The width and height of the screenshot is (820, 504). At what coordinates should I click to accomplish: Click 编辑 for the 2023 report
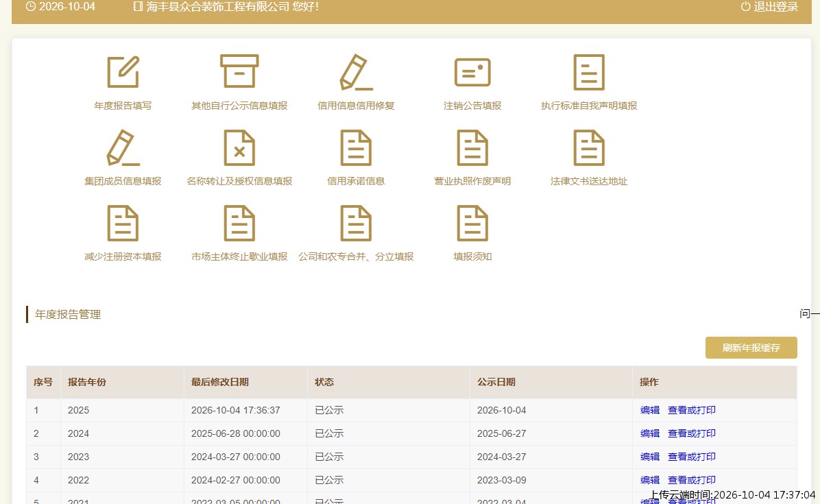tap(650, 457)
